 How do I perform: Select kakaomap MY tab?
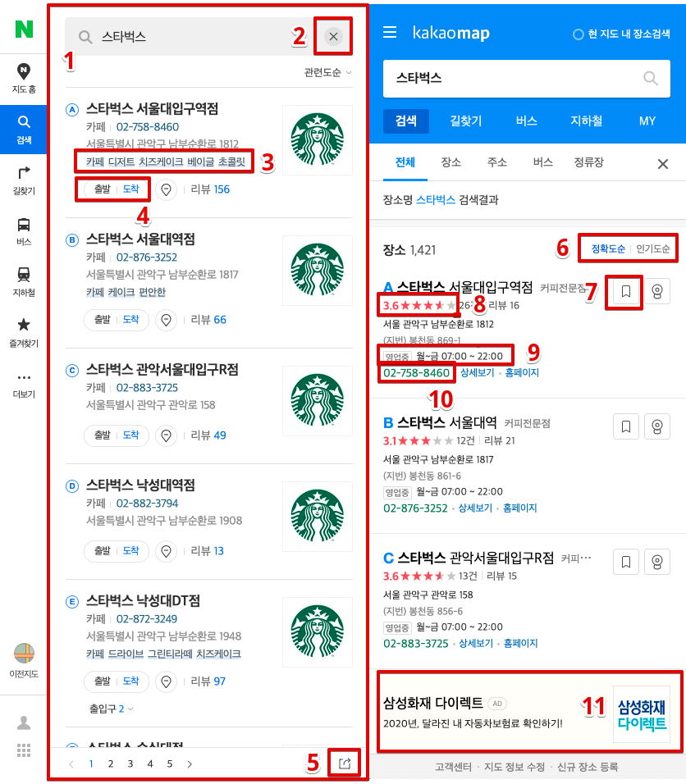tap(647, 121)
